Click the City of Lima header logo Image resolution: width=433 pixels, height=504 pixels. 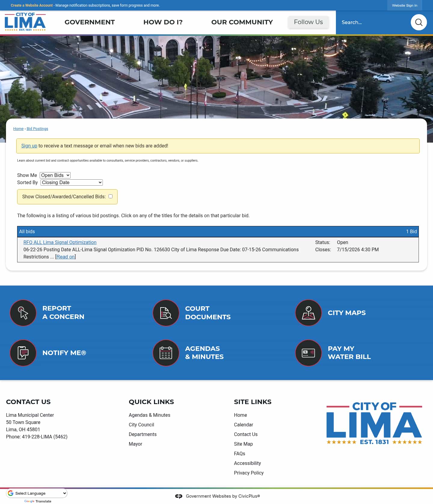25,22
